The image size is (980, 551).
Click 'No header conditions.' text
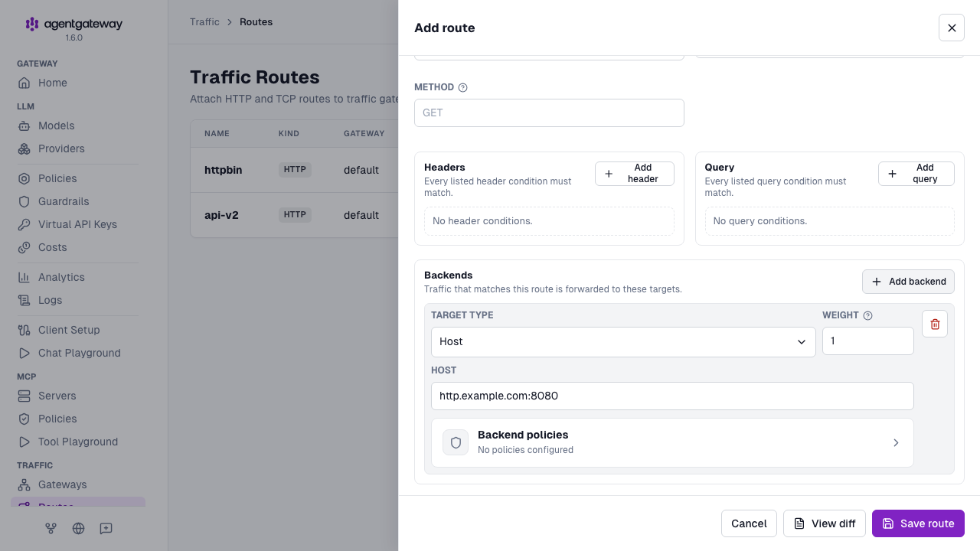click(x=482, y=220)
